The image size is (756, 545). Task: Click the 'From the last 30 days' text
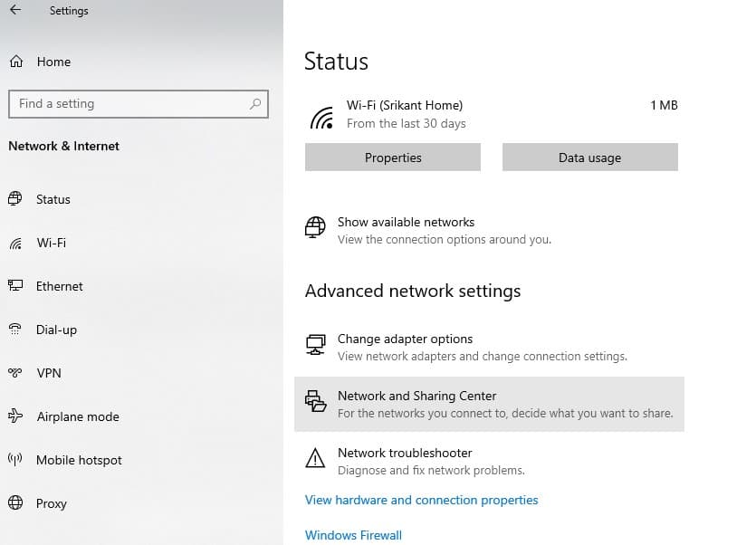(406, 123)
